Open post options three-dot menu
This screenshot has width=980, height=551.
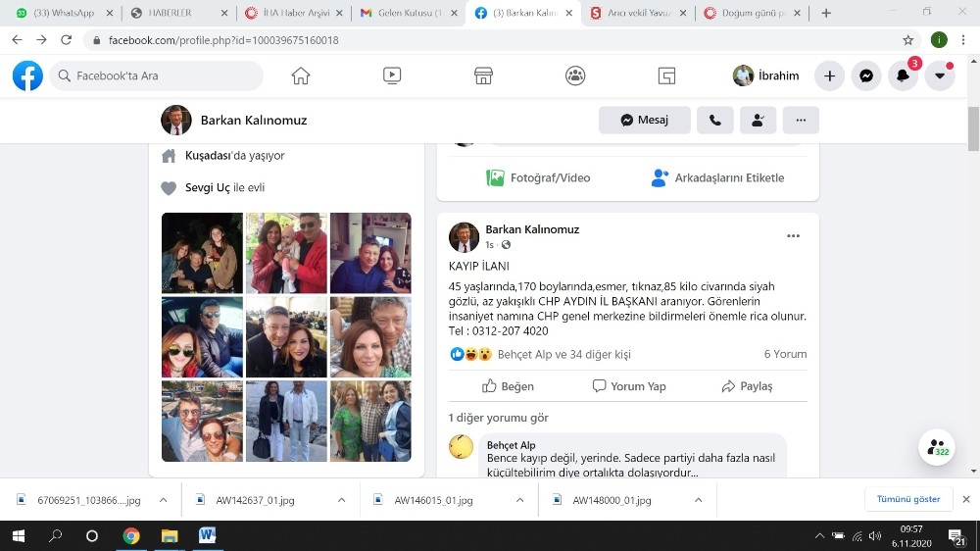tap(793, 236)
